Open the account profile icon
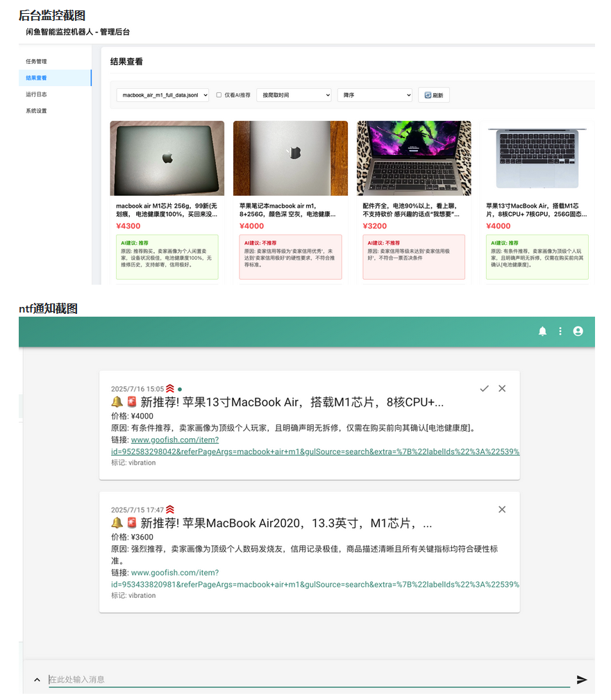This screenshot has width=611, height=700. 578,332
